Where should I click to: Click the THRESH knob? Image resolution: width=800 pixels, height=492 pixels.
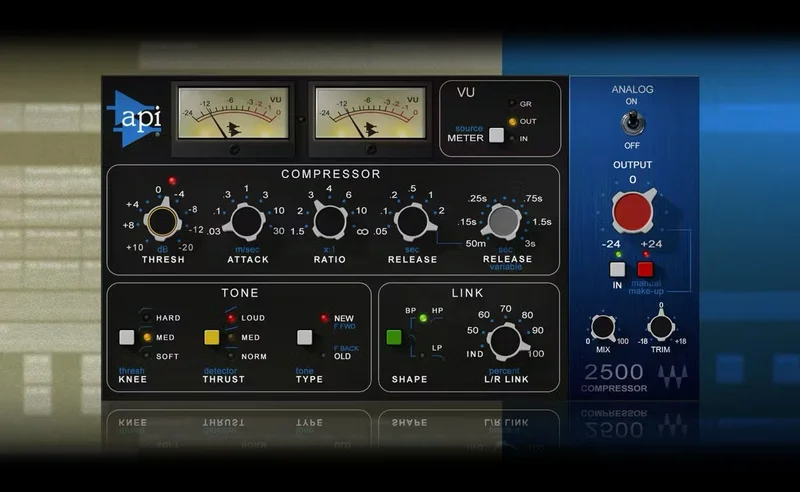coord(163,222)
